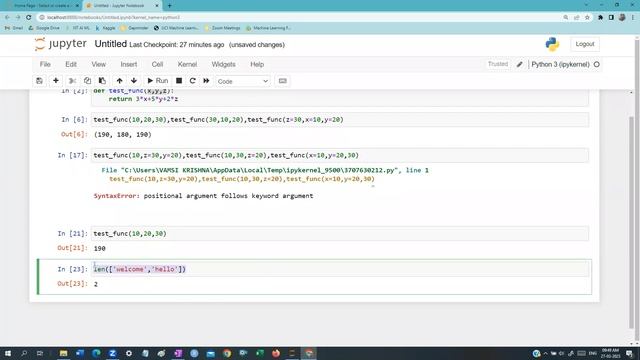The height and width of the screenshot is (360, 640).
Task: Open the Edit menu
Action: (x=71, y=64)
